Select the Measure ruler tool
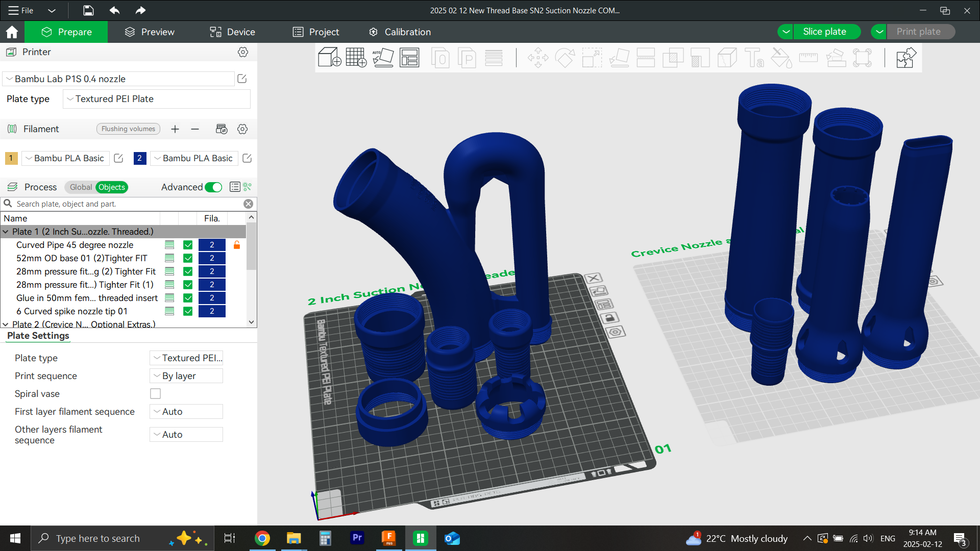Screen dimensions: 980x551 [808, 58]
